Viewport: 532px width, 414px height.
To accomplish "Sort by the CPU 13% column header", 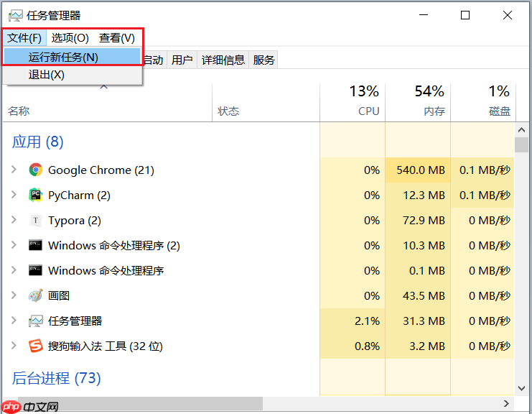I will point(353,103).
